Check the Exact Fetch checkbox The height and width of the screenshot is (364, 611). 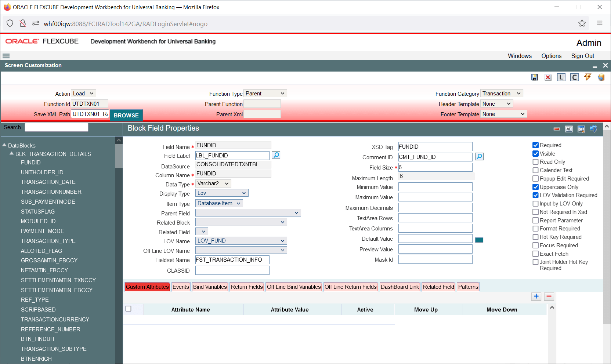click(x=536, y=254)
